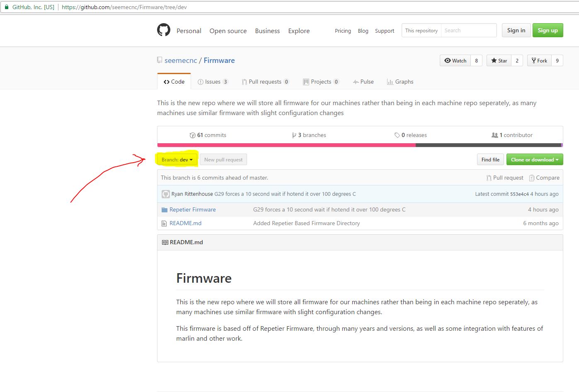This screenshot has width=579, height=392.
Task: Click the repository book icon beside seemecnc
Action: pyautogui.click(x=160, y=60)
